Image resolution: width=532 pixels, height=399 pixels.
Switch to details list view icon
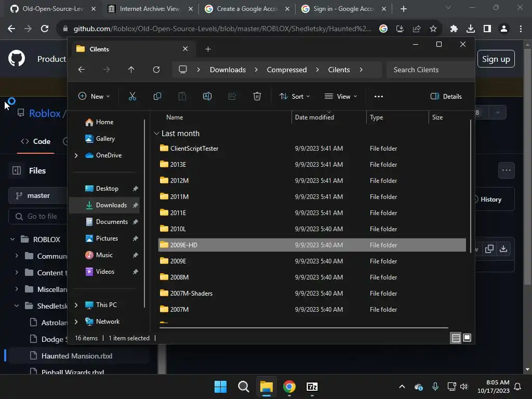(x=456, y=338)
